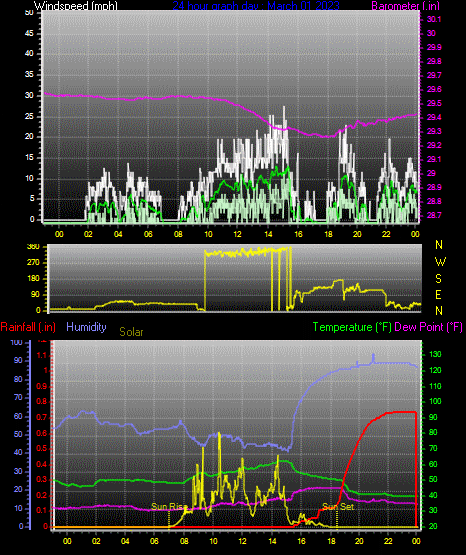Click the '24 hour graph day : March 01 2023' heading
The height and width of the screenshot is (555, 466).
point(256,6)
